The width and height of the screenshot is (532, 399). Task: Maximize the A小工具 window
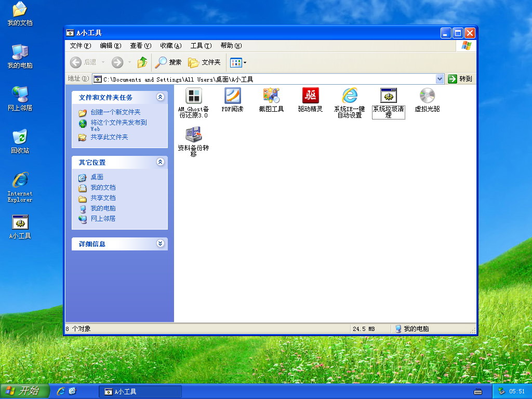tap(458, 33)
